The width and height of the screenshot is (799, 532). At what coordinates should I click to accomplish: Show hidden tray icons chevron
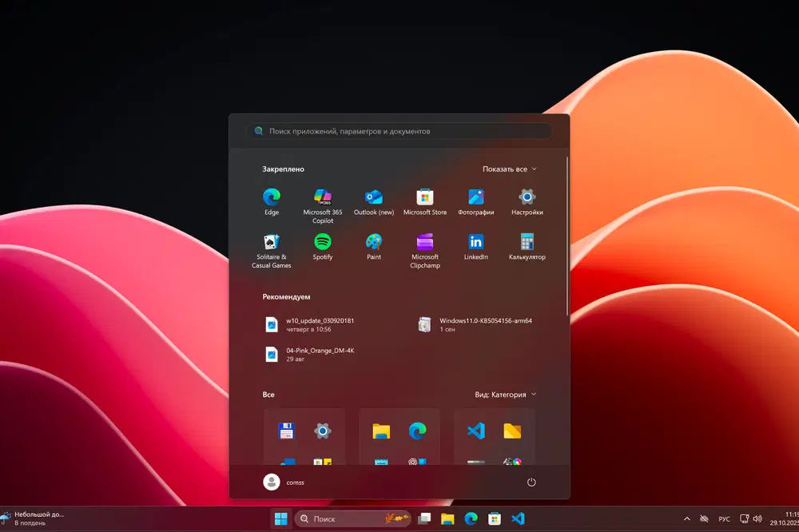pos(687,518)
